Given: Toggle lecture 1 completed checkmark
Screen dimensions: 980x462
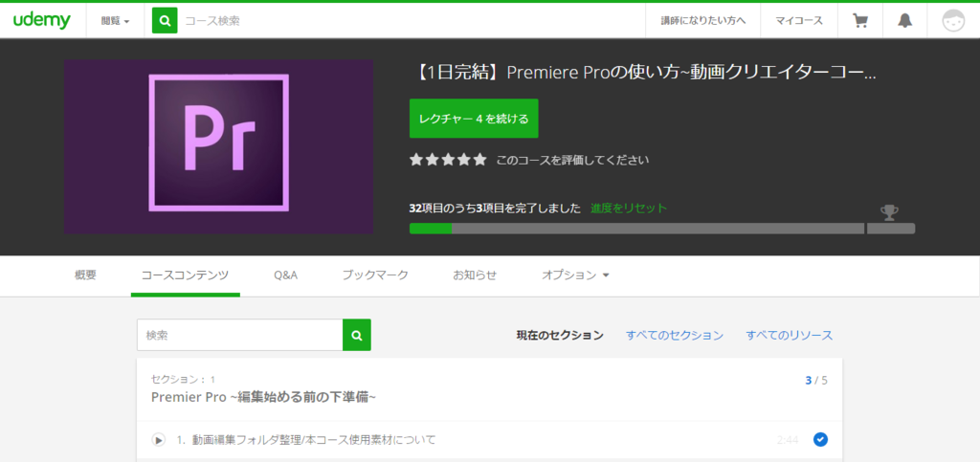Looking at the screenshot, I should 820,440.
